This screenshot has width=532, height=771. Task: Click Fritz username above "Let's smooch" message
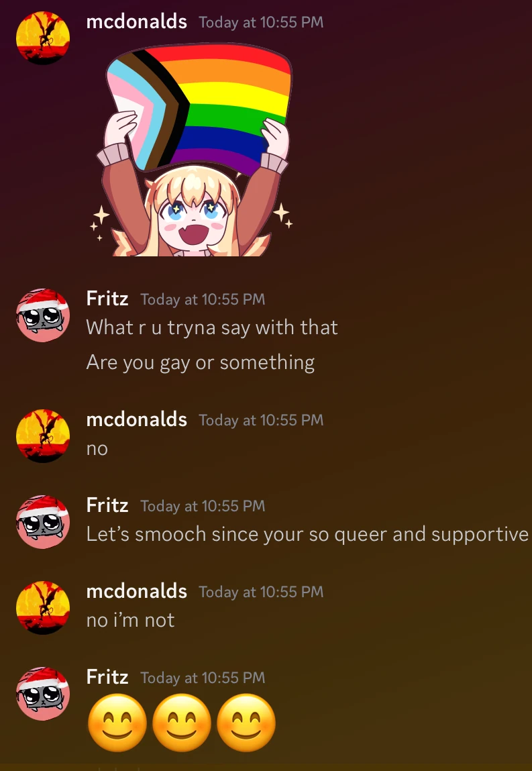[x=107, y=505]
